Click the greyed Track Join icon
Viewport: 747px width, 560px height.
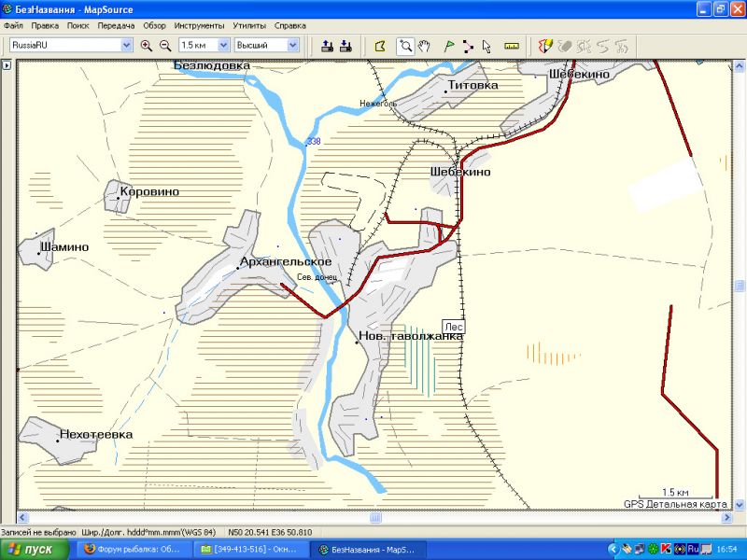[603, 46]
